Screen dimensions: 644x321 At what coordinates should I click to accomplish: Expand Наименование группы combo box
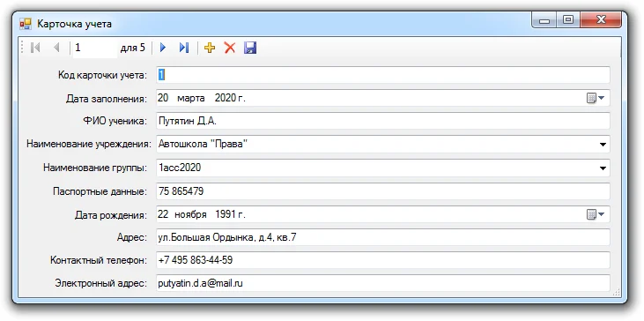[x=603, y=168]
